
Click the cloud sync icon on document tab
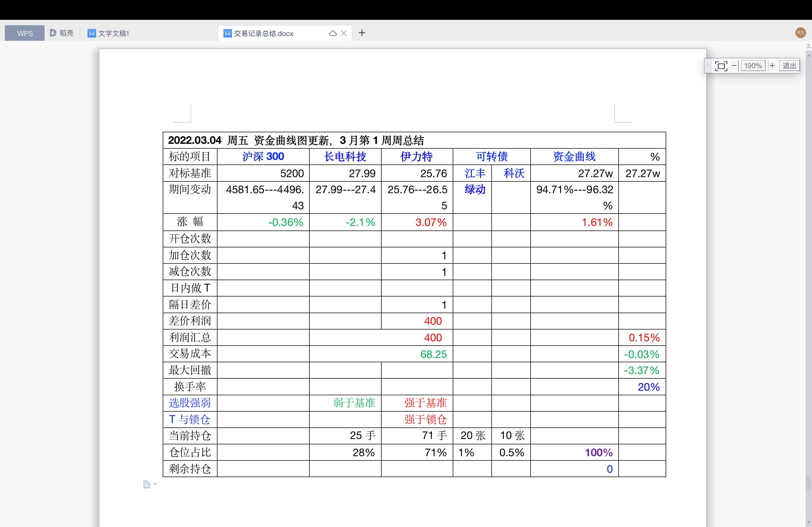[333, 33]
